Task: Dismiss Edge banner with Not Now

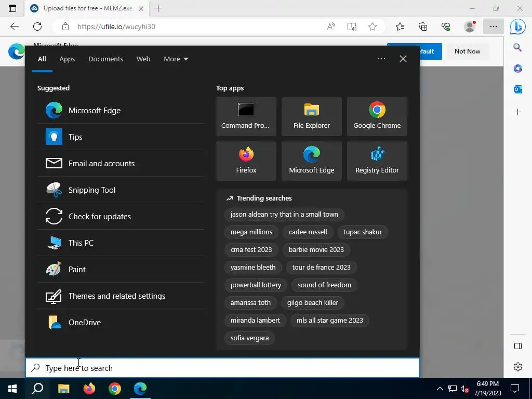Action: [467, 51]
